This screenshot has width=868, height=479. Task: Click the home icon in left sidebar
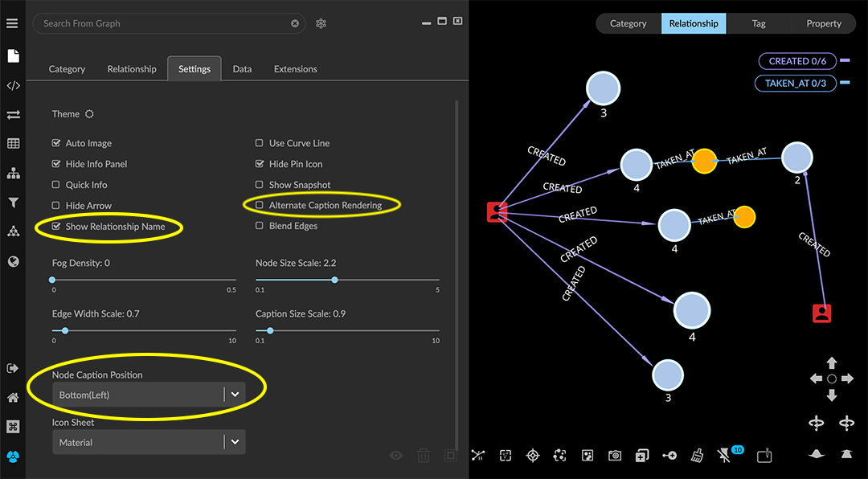13,398
